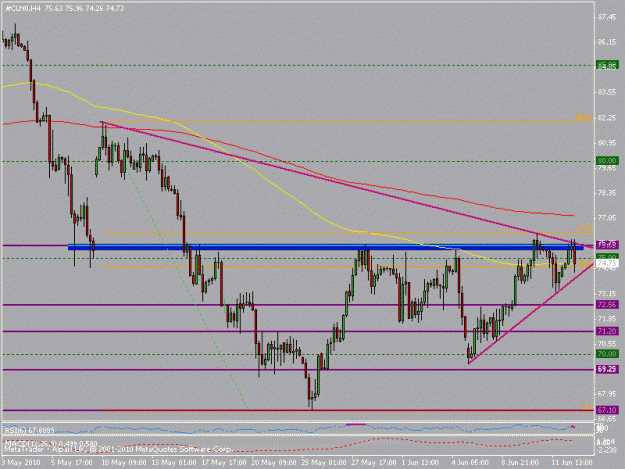Screen dimensions: 625x469
Task: Select the descending magenta trendline
Action: 347,184
